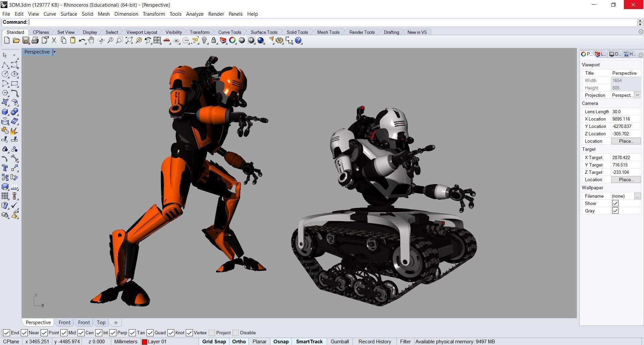Click the Zoom window icon
The image size is (644, 345).
pyautogui.click(x=119, y=41)
